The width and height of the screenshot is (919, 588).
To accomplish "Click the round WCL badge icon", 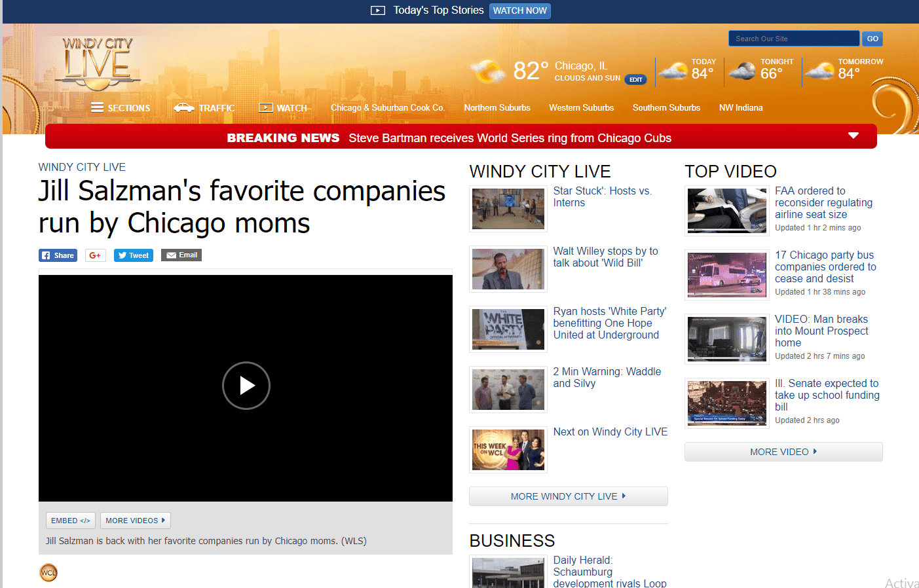I will 48,573.
